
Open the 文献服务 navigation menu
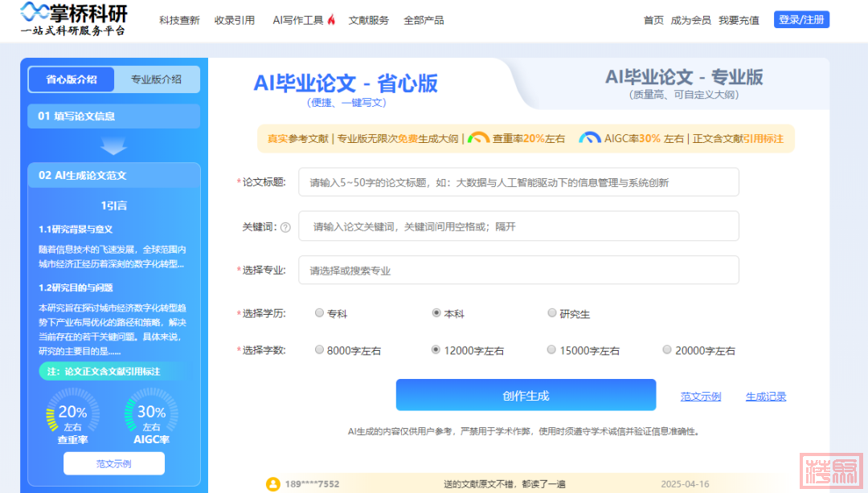369,20
